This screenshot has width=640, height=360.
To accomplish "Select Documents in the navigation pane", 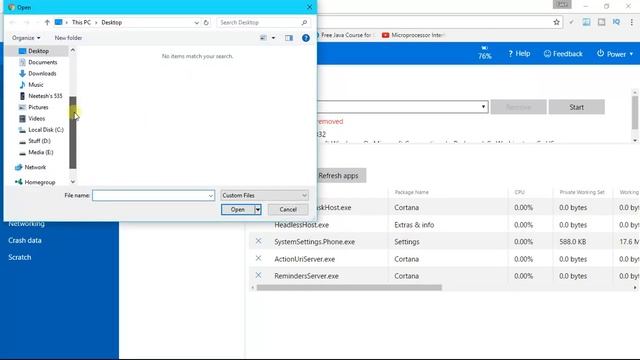I will pos(42,62).
